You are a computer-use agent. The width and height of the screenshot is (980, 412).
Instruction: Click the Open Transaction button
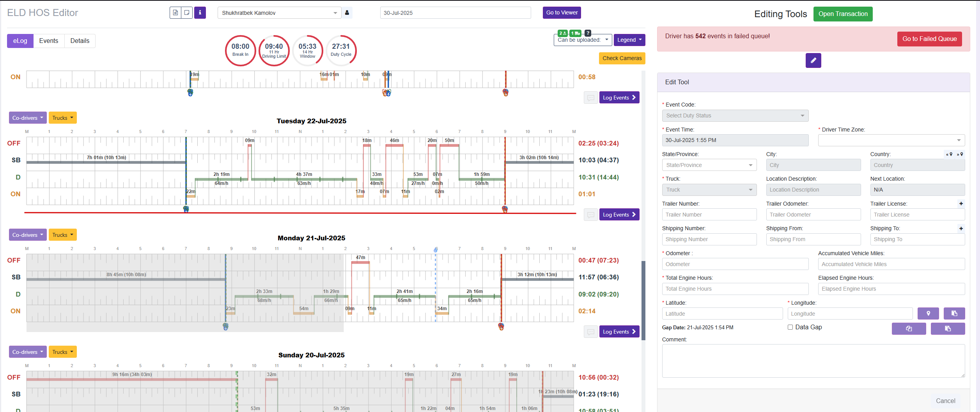(843, 14)
